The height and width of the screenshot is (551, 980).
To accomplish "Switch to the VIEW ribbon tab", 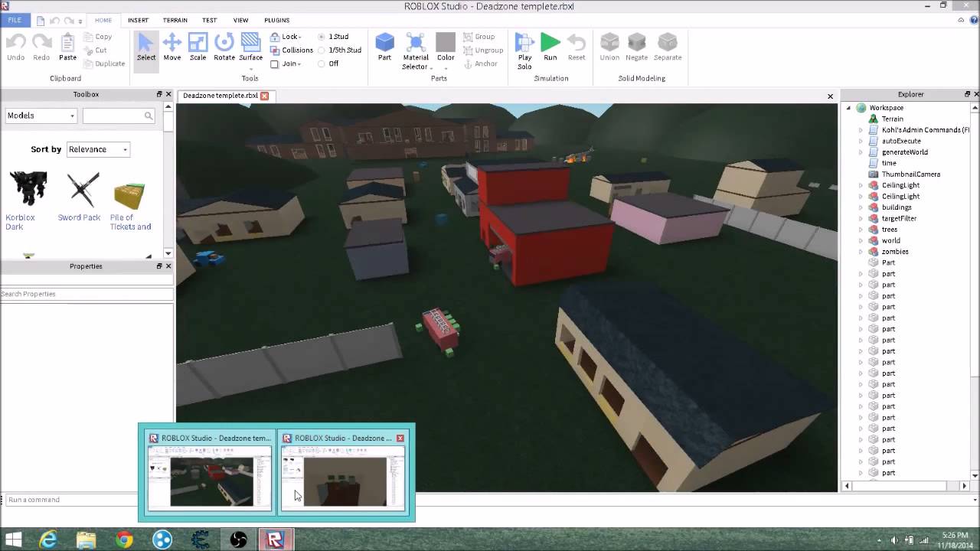I will click(x=240, y=20).
